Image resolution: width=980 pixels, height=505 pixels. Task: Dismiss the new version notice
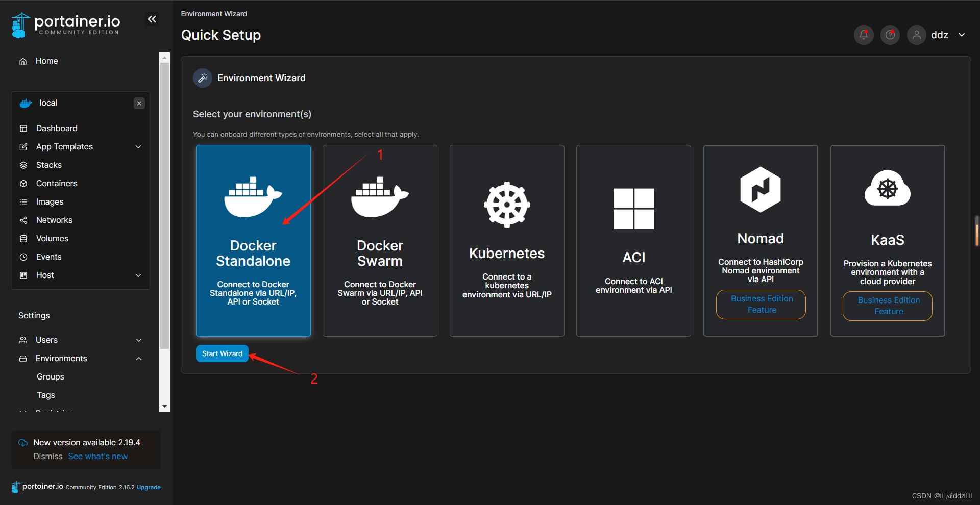(48, 456)
